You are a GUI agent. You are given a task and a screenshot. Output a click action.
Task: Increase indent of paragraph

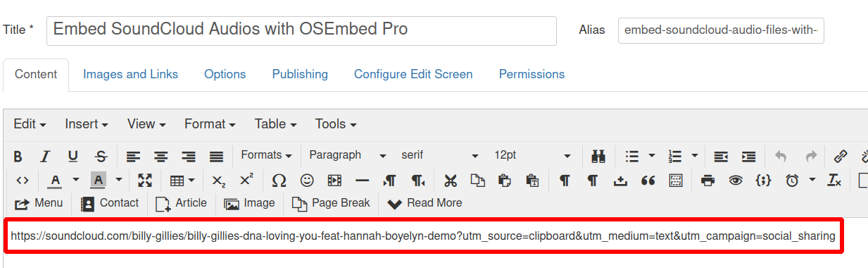pyautogui.click(x=749, y=156)
